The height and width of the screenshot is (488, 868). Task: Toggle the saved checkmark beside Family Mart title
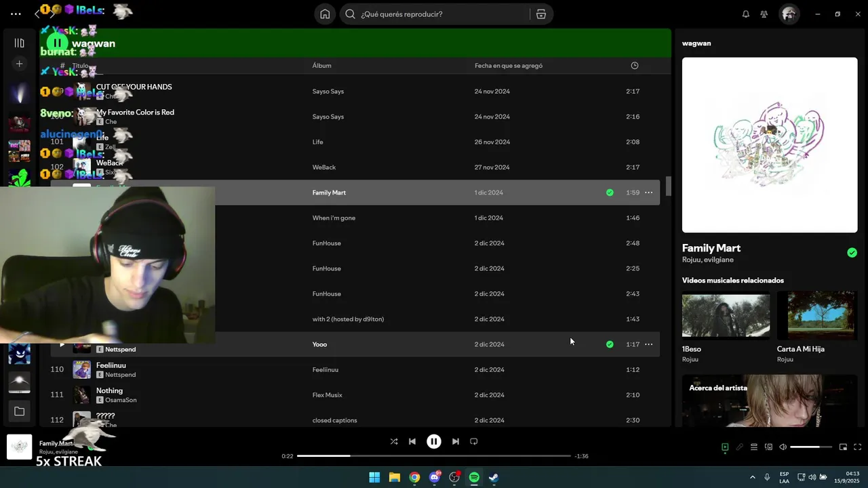pyautogui.click(x=852, y=253)
